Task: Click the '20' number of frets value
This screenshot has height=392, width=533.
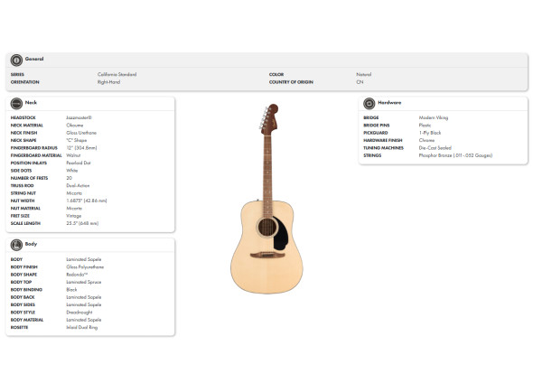Action: point(70,178)
